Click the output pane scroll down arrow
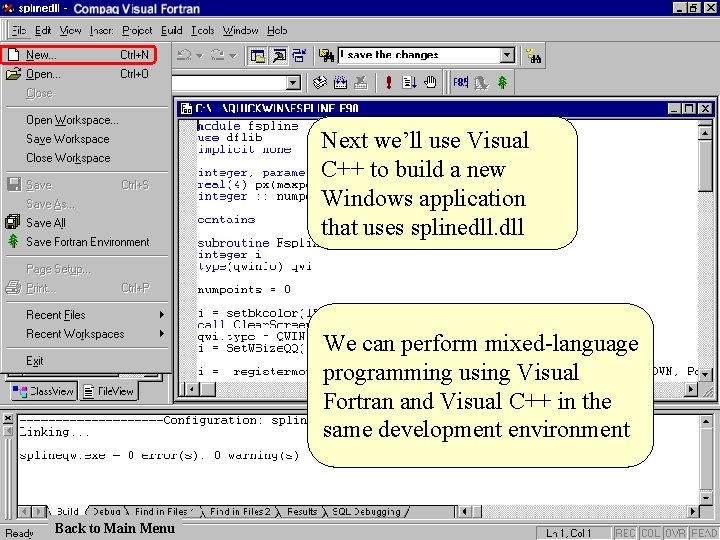This screenshot has width=720, height=540. tap(706, 498)
